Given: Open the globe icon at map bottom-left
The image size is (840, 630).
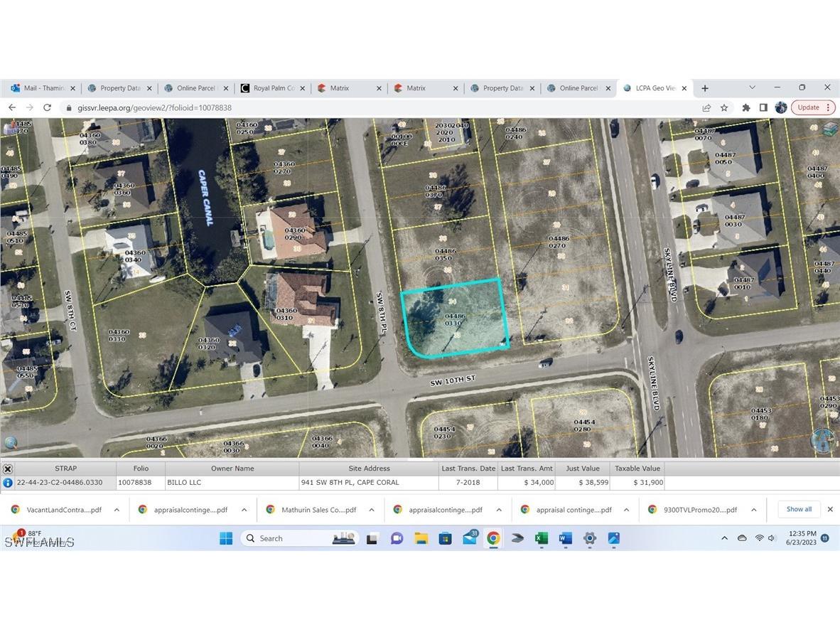Looking at the screenshot, I should [10, 442].
